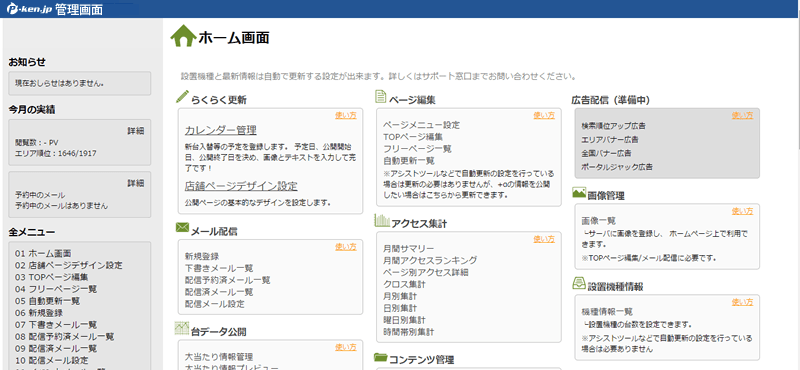Select 06 新規登録 in 全メニュー
The image size is (800, 370).
pyautogui.click(x=39, y=313)
